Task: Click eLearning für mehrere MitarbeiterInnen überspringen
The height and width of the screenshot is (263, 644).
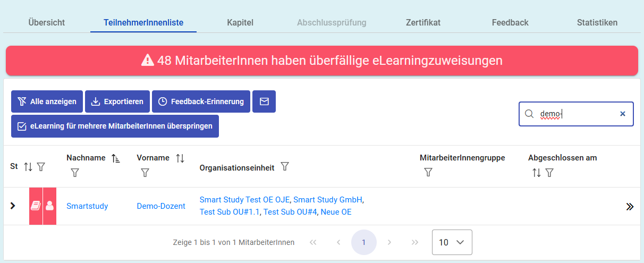Action: coord(115,126)
